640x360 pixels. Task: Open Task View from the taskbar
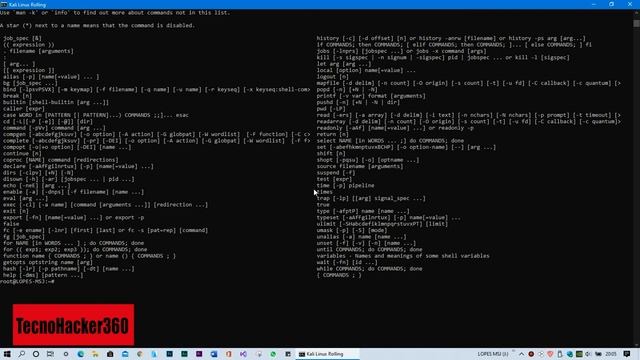click(50, 354)
